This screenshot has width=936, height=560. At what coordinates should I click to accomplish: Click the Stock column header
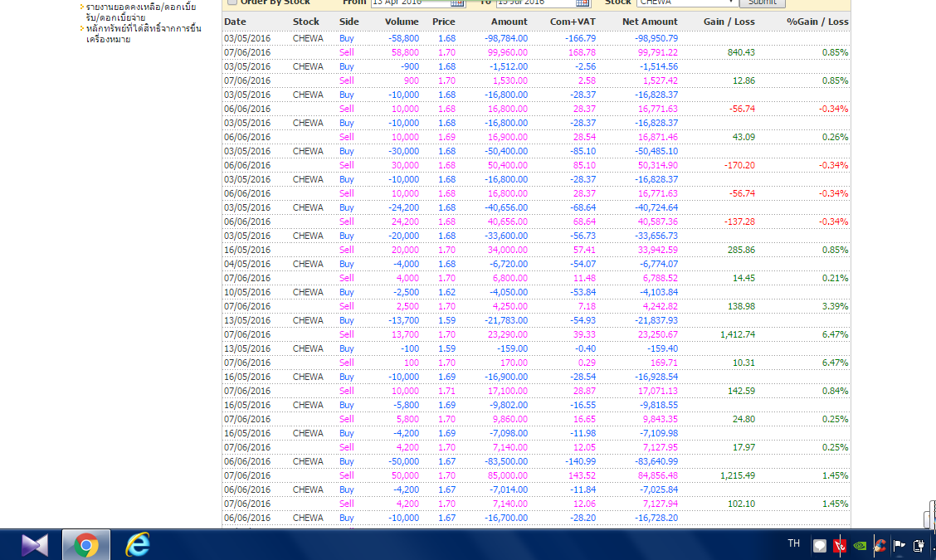click(306, 22)
